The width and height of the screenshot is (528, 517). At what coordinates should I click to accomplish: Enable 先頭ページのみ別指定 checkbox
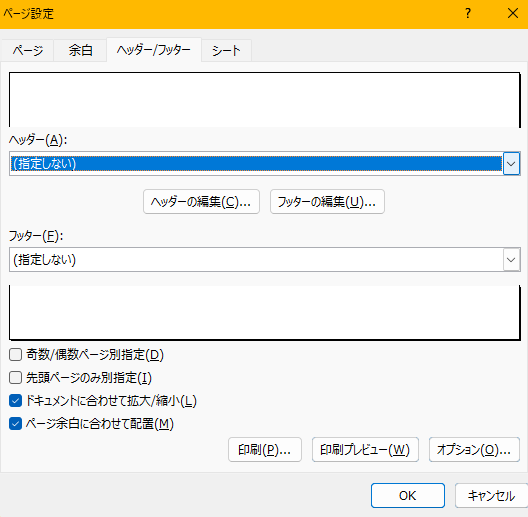(x=15, y=378)
